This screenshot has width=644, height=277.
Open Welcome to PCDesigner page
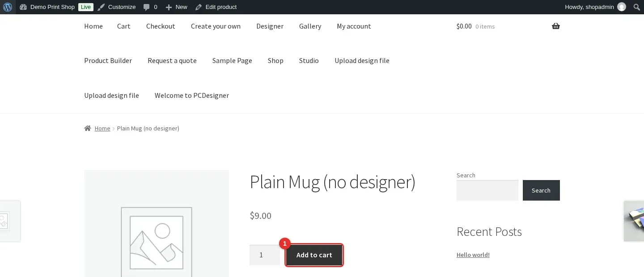point(192,95)
